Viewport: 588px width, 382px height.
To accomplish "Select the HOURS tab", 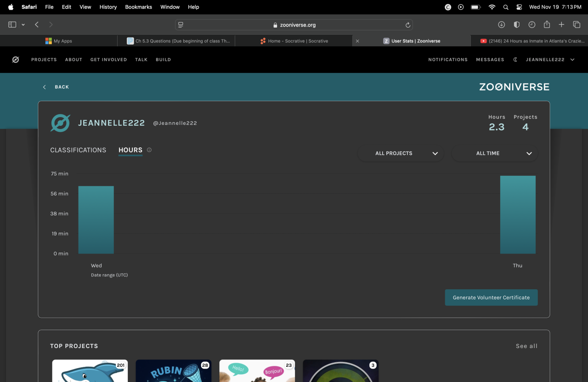I will click(x=130, y=150).
